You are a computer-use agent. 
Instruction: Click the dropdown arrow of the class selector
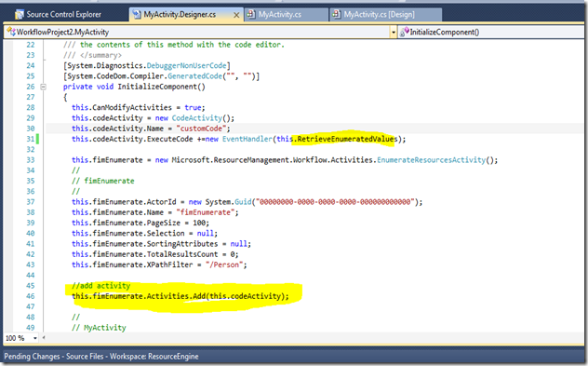(393, 33)
